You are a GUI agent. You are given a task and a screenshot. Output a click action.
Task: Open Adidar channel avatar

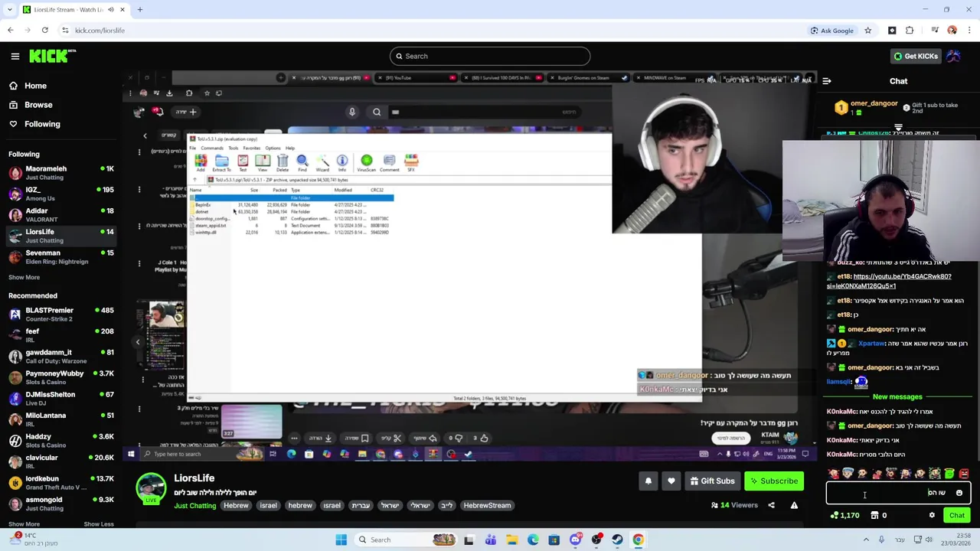click(x=15, y=215)
